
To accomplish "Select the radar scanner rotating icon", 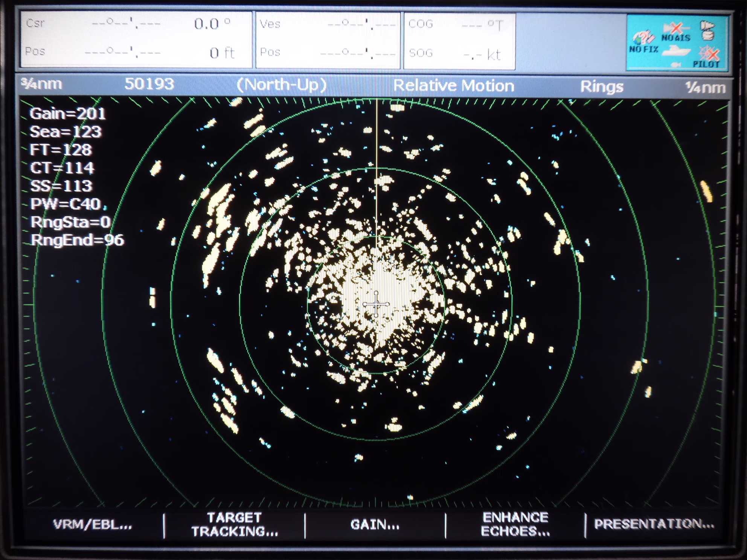I will 707,30.
